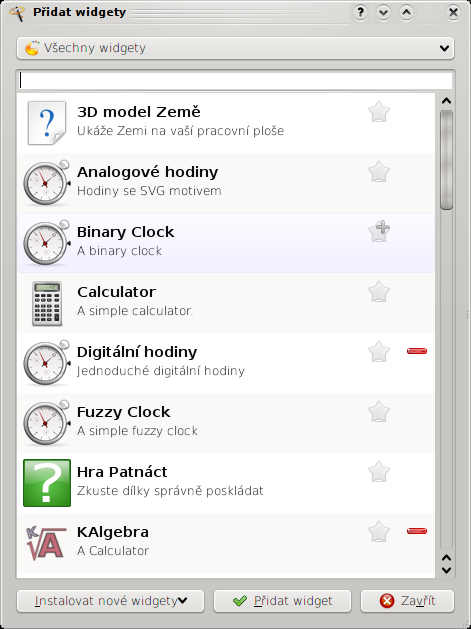
Task: Click the Analogové hodiny clock icon
Action: pyautogui.click(x=47, y=183)
